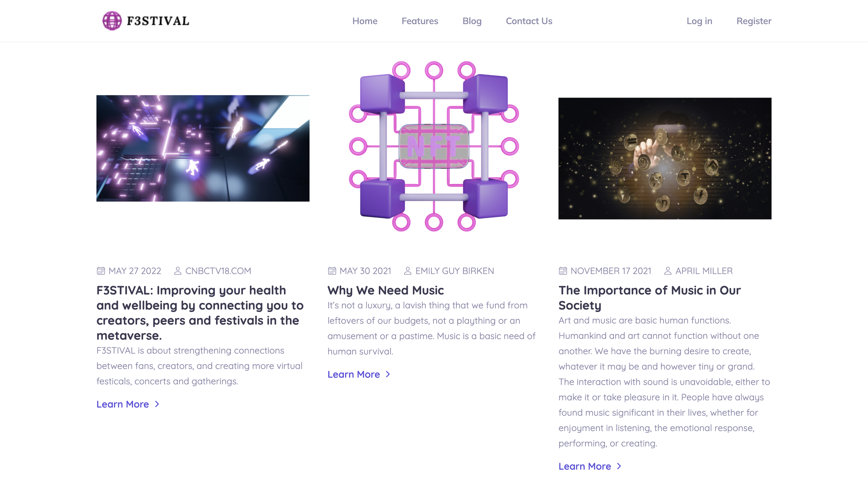Open the cryptocurrency coins thumbnail image
The height and width of the screenshot is (495, 868).
(665, 158)
